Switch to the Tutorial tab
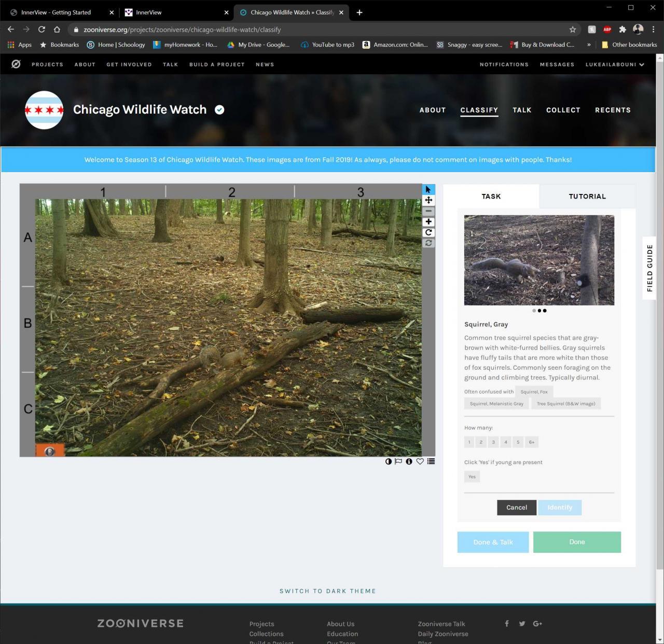 pos(587,197)
